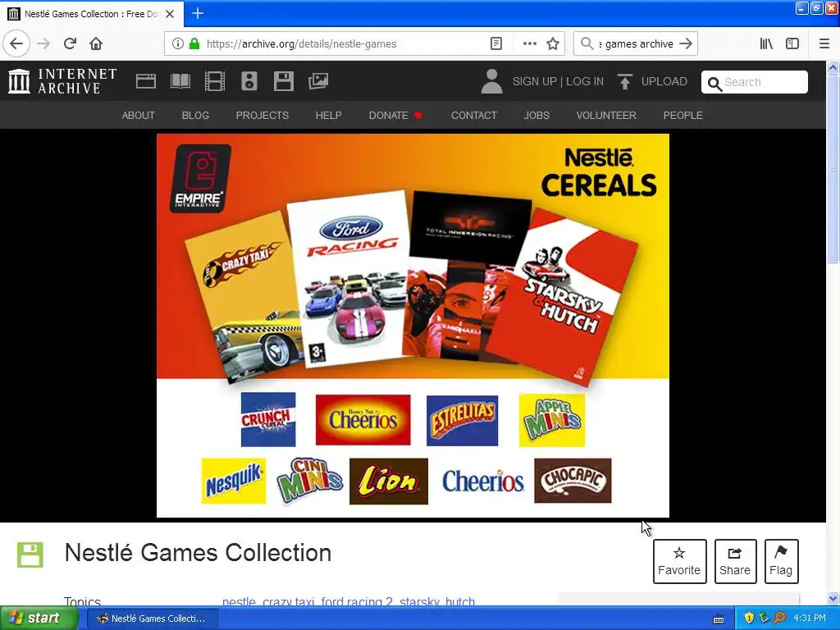Open the crazy taxi topic link
Image resolution: width=840 pixels, height=630 pixels.
[x=288, y=601]
